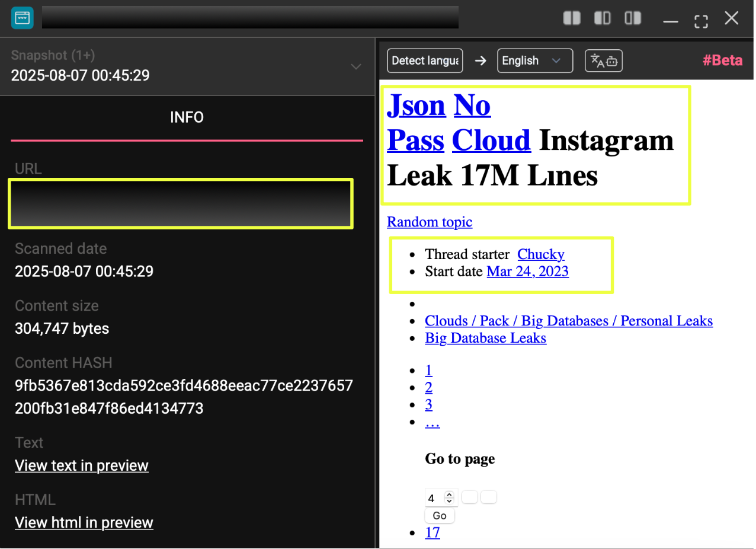Image resolution: width=756 pixels, height=549 pixels.
Task: Select the left-panel-wide layout icon
Action: (602, 18)
